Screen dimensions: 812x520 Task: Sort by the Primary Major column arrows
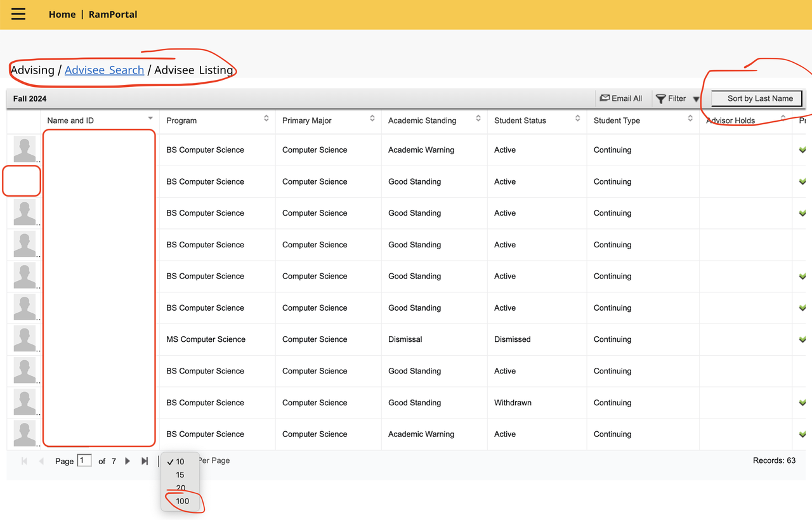(x=372, y=119)
